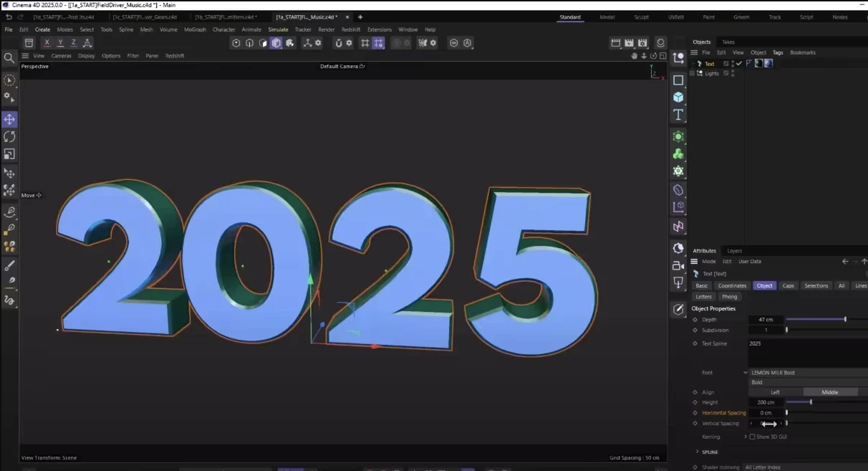The width and height of the screenshot is (868, 471).
Task: Expand the Lights group in Objects
Action: tap(692, 73)
